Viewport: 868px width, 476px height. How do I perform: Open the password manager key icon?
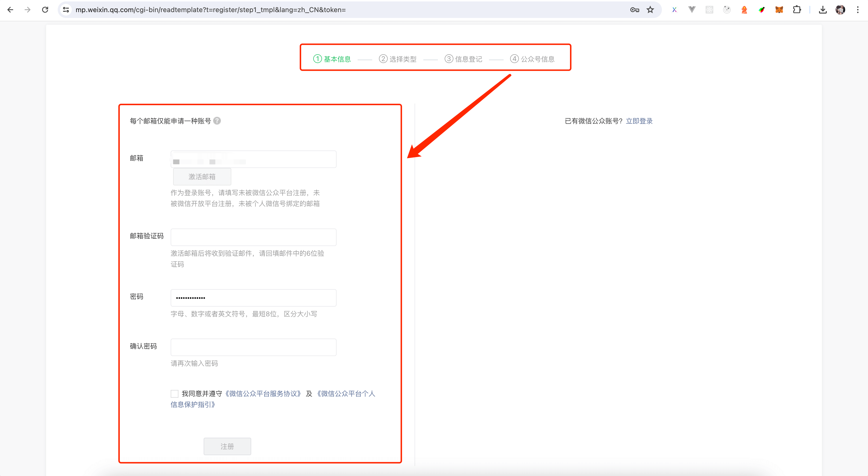635,10
